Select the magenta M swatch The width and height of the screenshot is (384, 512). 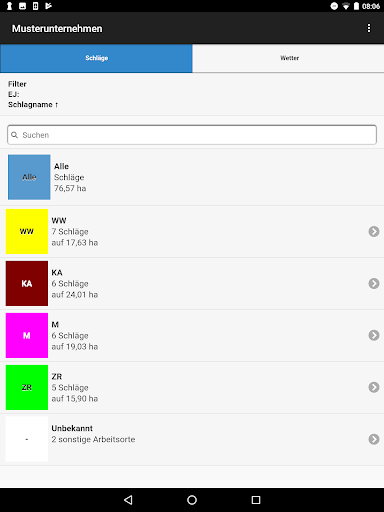pyautogui.click(x=27, y=335)
